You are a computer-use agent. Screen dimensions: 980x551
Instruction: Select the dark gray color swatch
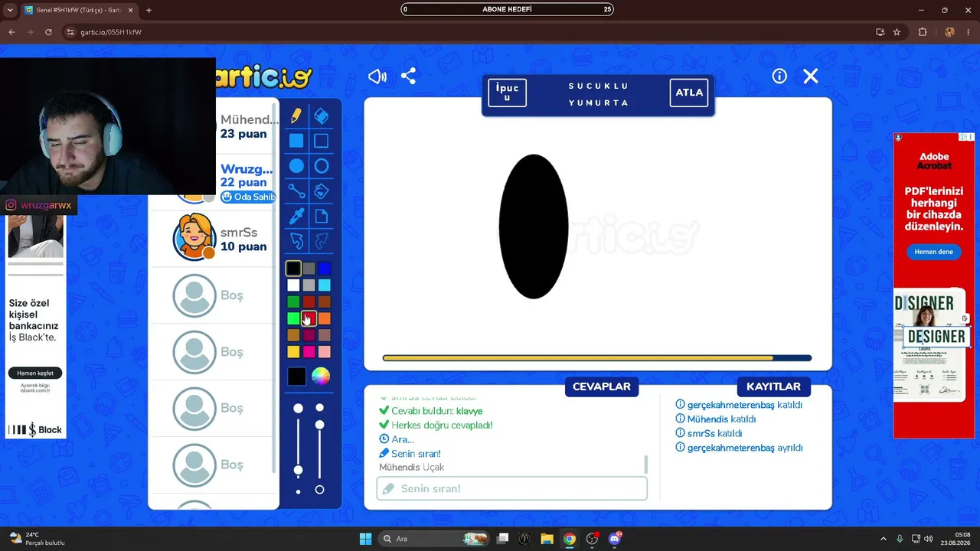tap(309, 269)
